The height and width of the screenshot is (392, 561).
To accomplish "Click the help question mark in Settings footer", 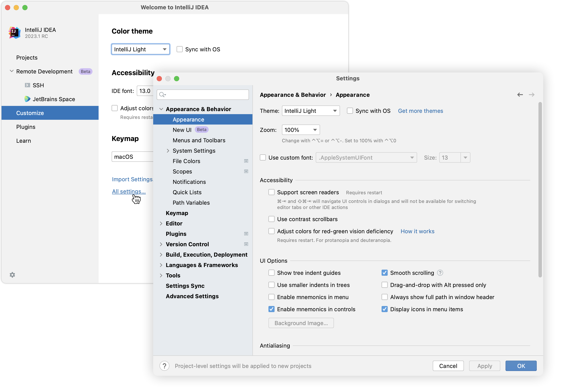I will 164,366.
